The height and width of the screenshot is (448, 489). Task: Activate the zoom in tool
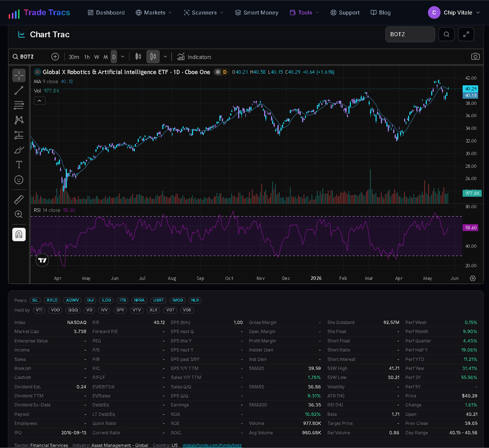(19, 214)
